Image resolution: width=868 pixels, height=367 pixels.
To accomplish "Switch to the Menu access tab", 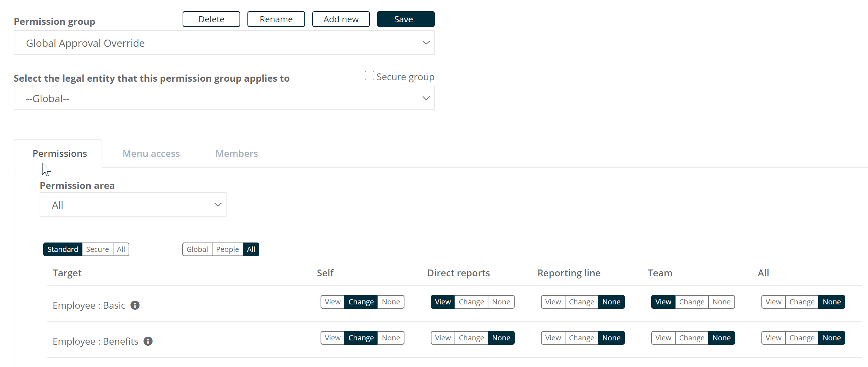I will pos(151,154).
